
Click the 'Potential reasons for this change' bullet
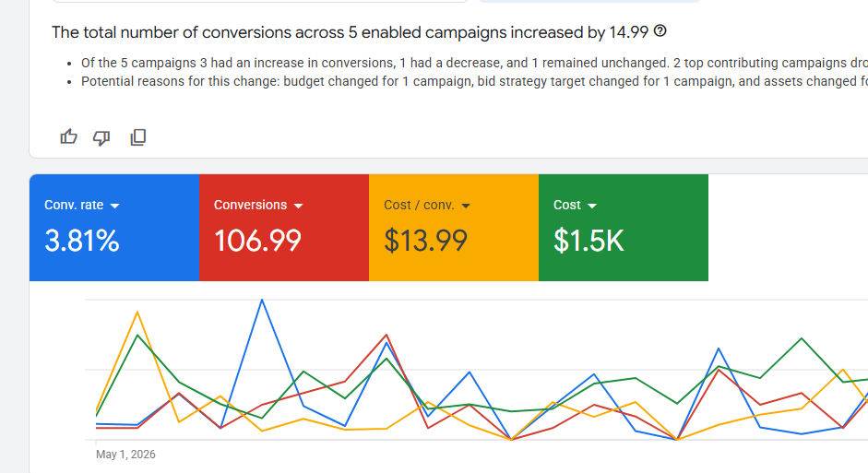pos(474,81)
